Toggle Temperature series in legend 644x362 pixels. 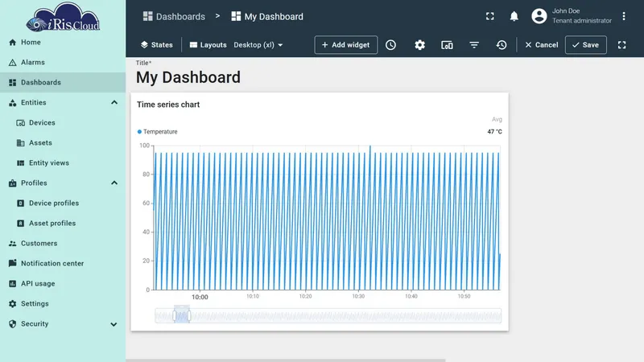click(x=157, y=132)
